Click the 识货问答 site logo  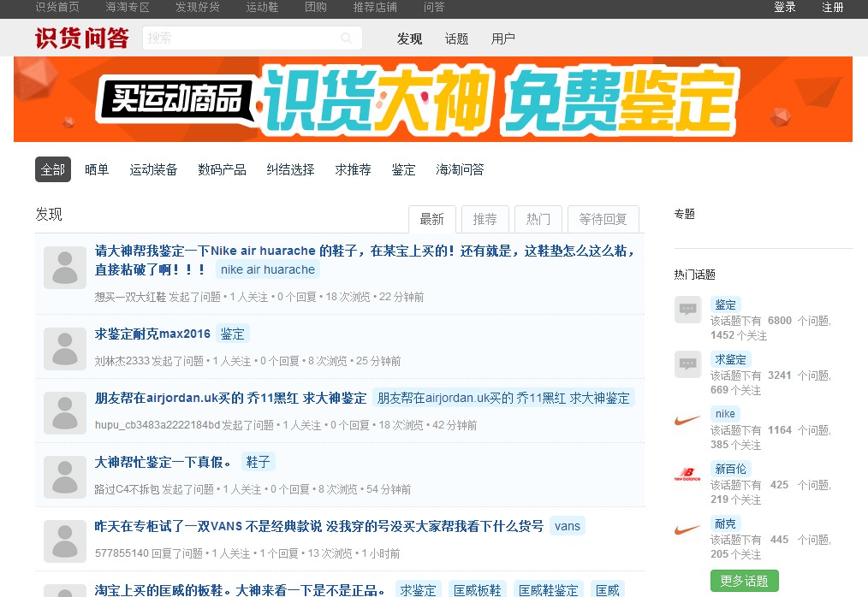tap(82, 38)
